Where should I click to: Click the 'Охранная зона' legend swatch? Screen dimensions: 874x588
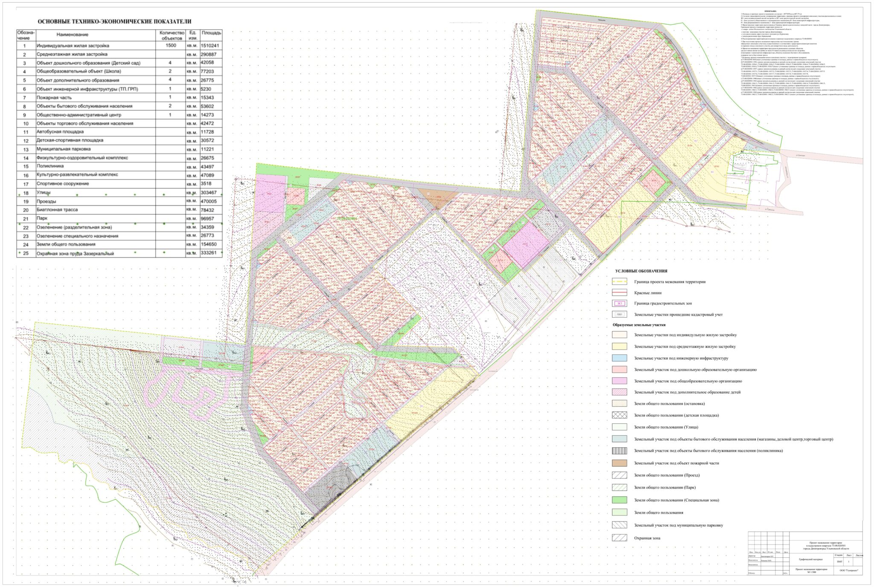(619, 538)
